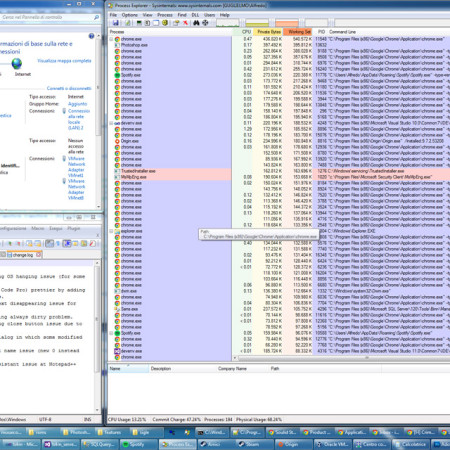The image size is (450, 450).
Task: Collapse the explorer.exe tree expander
Action: (111, 231)
